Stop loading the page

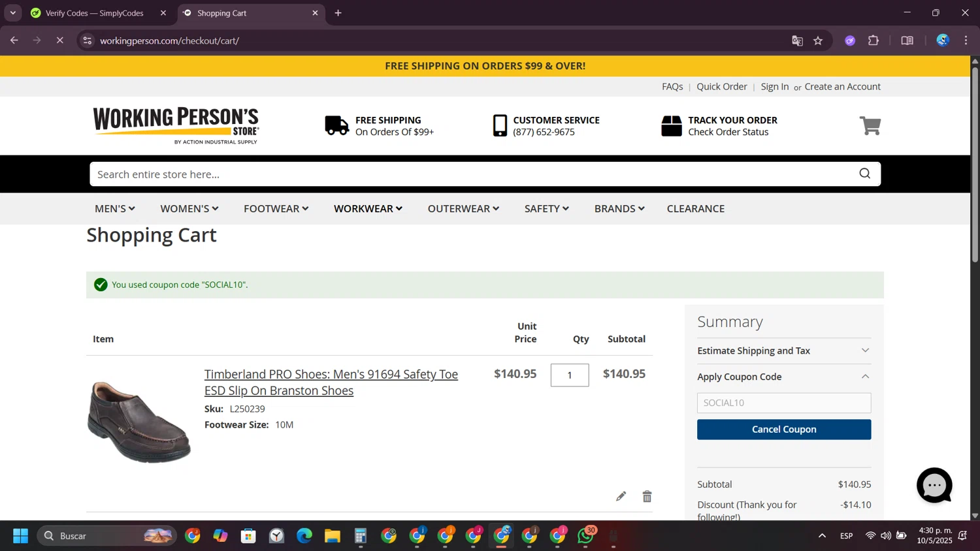59,40
